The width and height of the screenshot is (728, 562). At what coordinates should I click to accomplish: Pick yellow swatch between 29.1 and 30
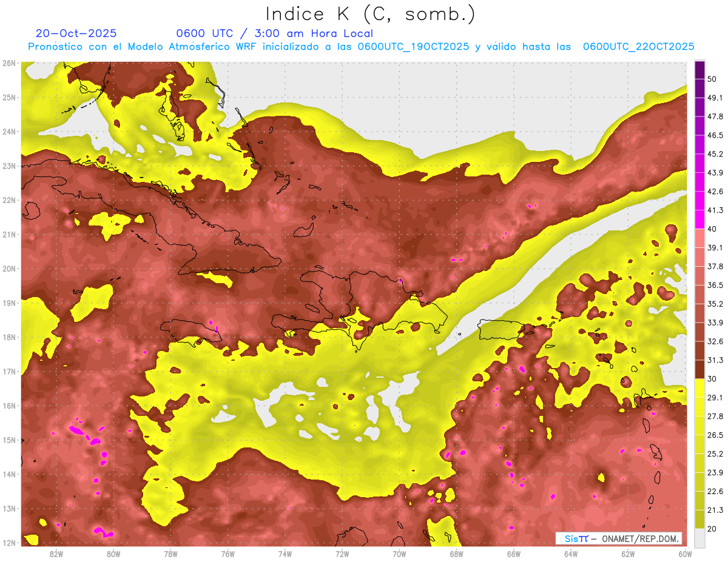[699, 388]
